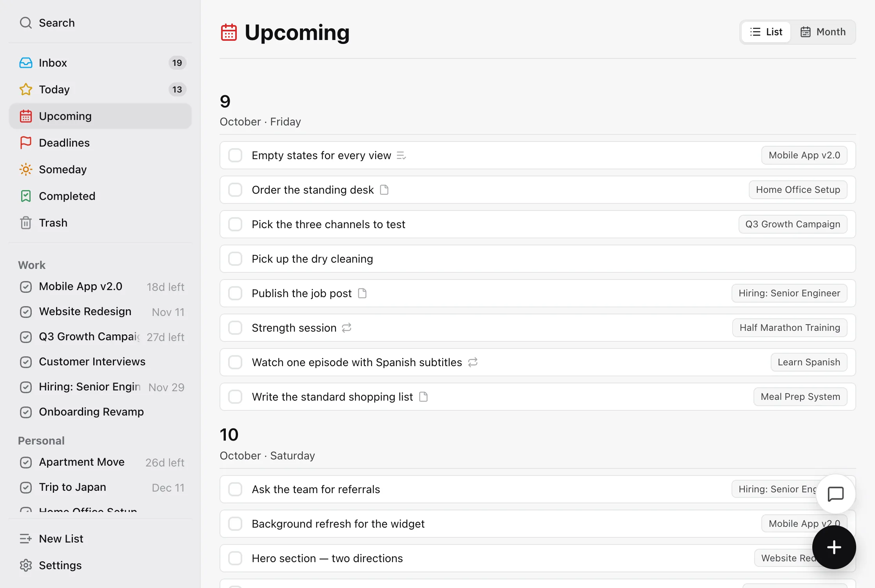Image resolution: width=875 pixels, height=588 pixels.
Task: Check off Ask the team for referrals
Action: pos(235,489)
